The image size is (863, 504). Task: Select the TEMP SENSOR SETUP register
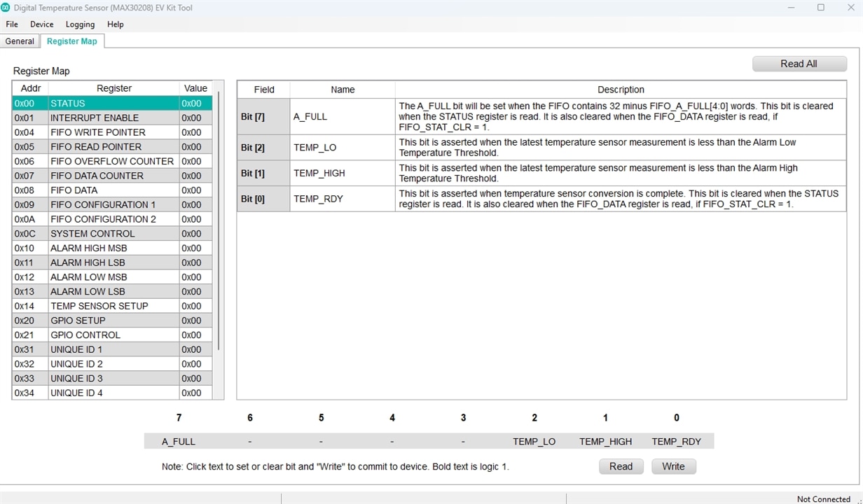(x=112, y=306)
